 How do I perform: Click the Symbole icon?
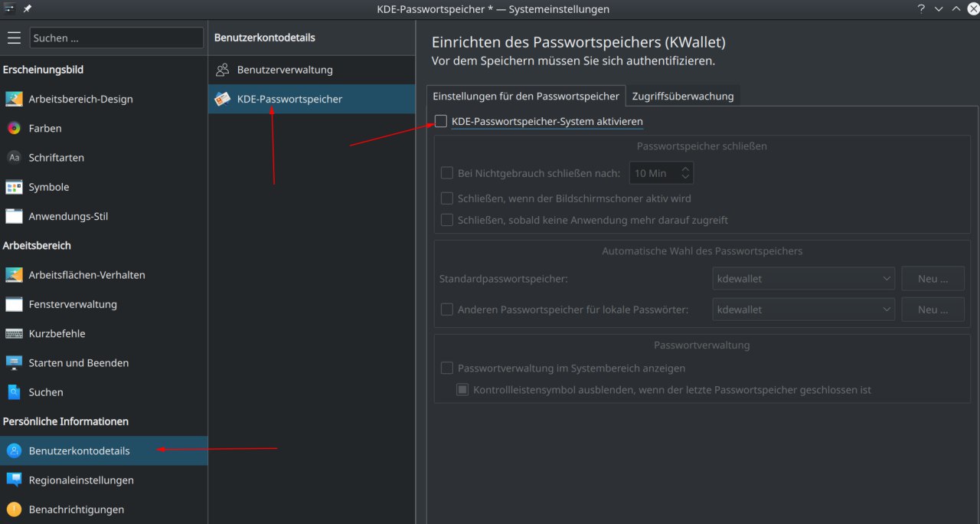coord(14,187)
